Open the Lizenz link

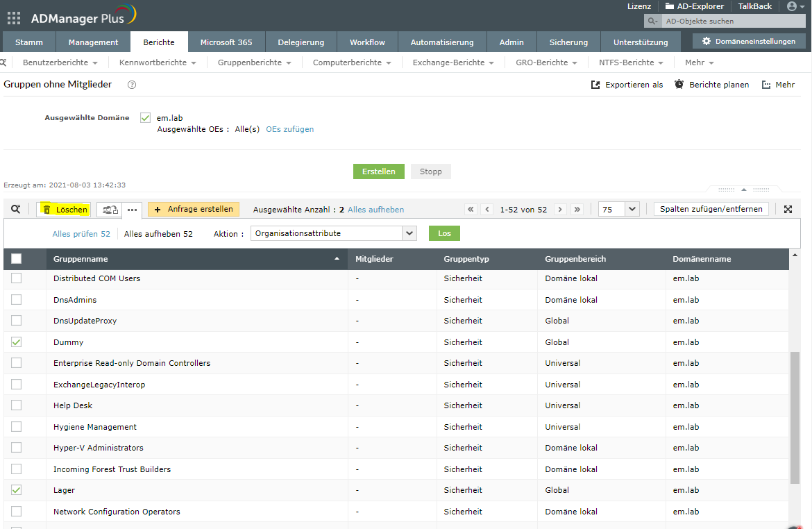click(639, 6)
